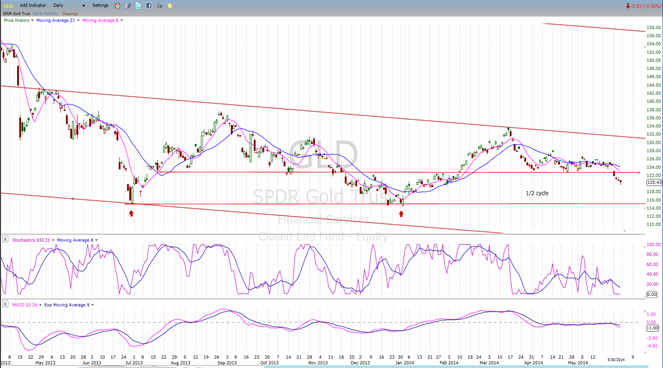This screenshot has height=368, width=663.
Task: Expand Moving Average 8 options in price chart
Action: coord(122,20)
